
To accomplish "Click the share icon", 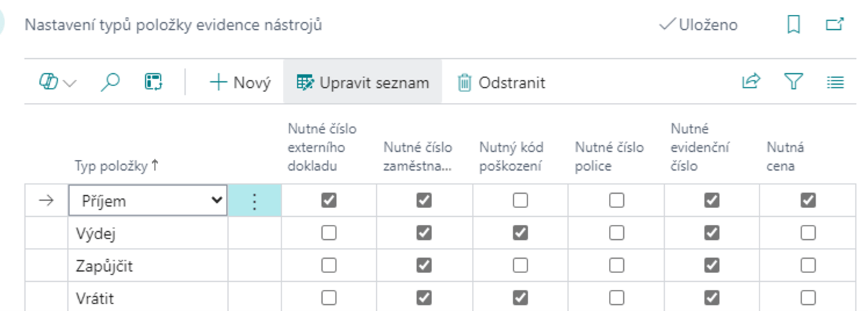I will 751,83.
